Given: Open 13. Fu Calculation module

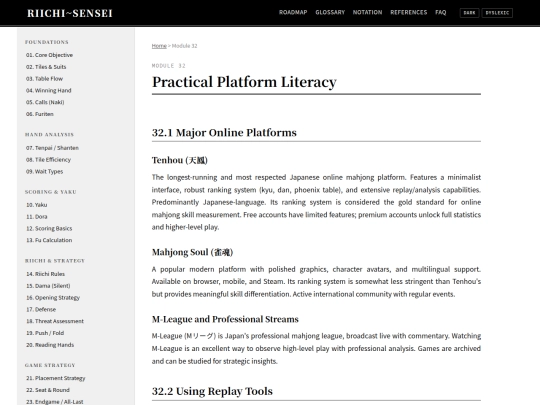Looking at the screenshot, I should coord(49,240).
